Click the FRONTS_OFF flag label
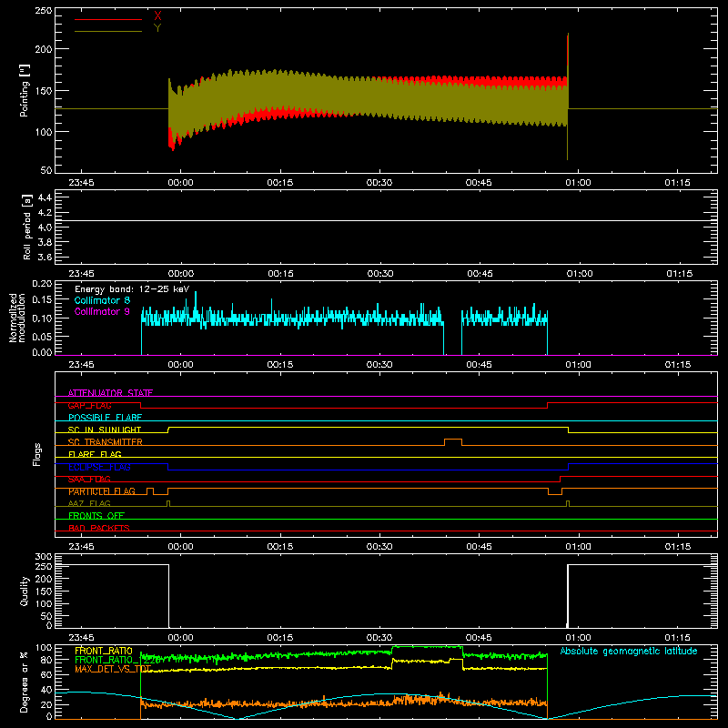The height and width of the screenshot is (728, 728). pyautogui.click(x=96, y=516)
